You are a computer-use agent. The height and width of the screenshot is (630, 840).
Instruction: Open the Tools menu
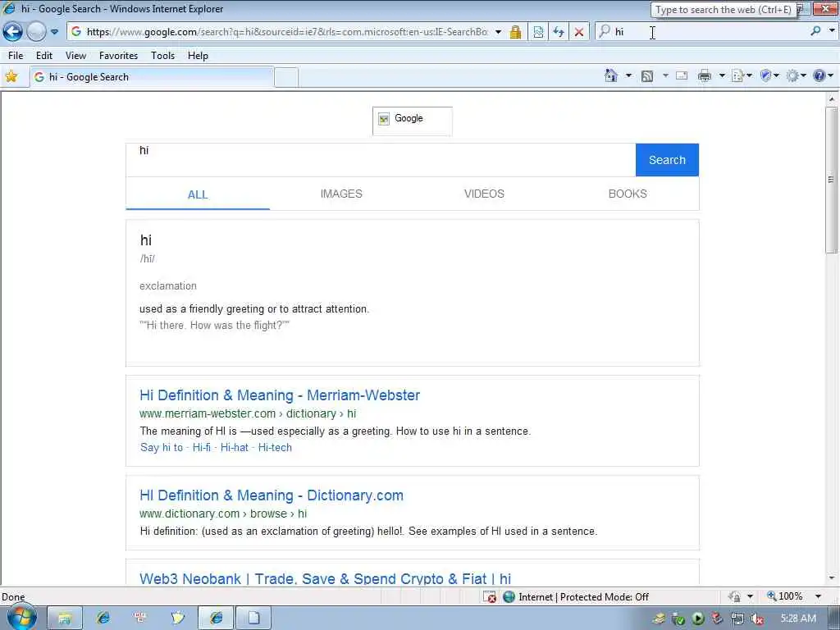[x=163, y=56]
